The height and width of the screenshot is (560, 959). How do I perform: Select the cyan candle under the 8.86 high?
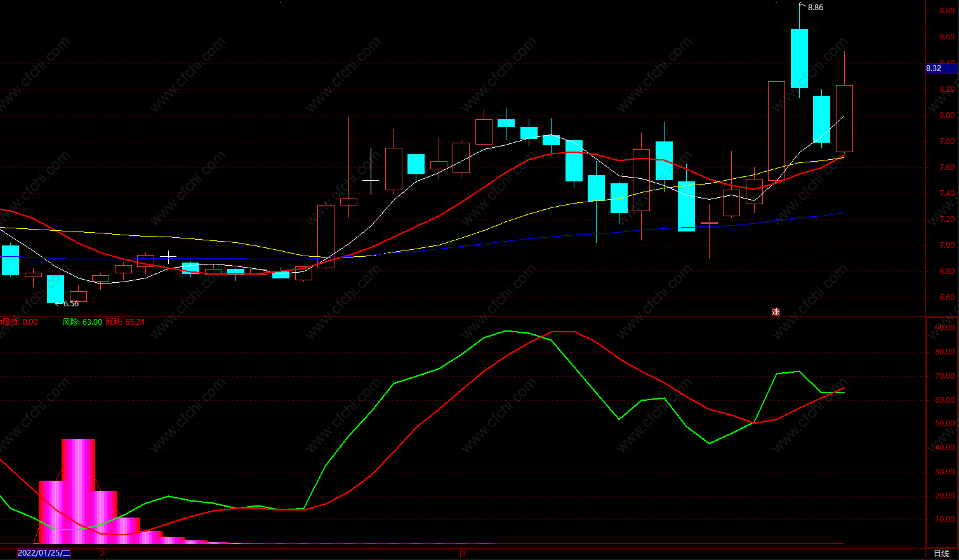pyautogui.click(x=799, y=58)
